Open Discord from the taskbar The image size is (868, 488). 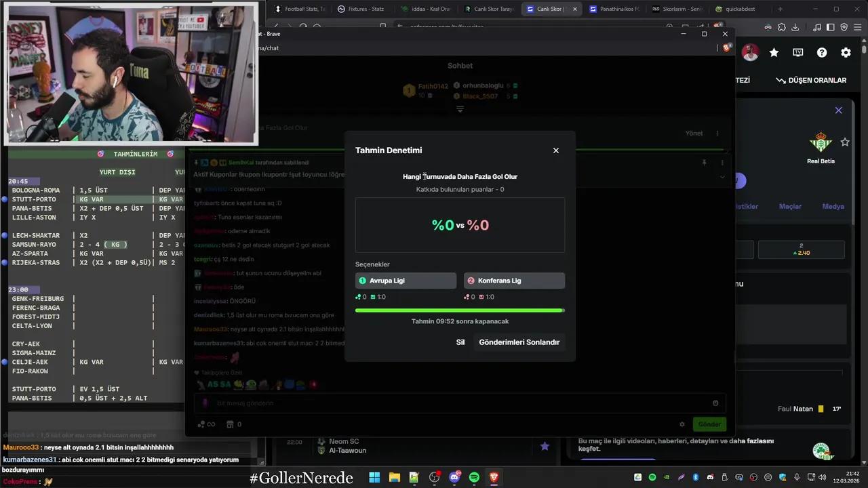(454, 478)
